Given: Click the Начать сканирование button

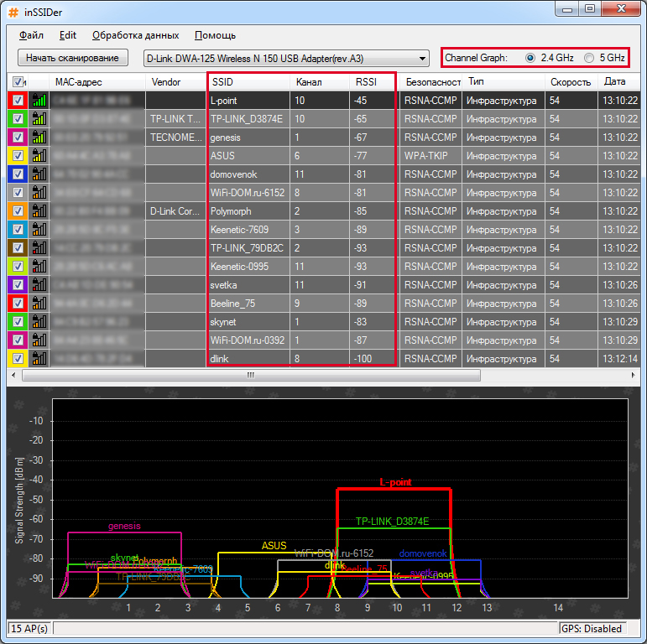Looking at the screenshot, I should click(73, 58).
